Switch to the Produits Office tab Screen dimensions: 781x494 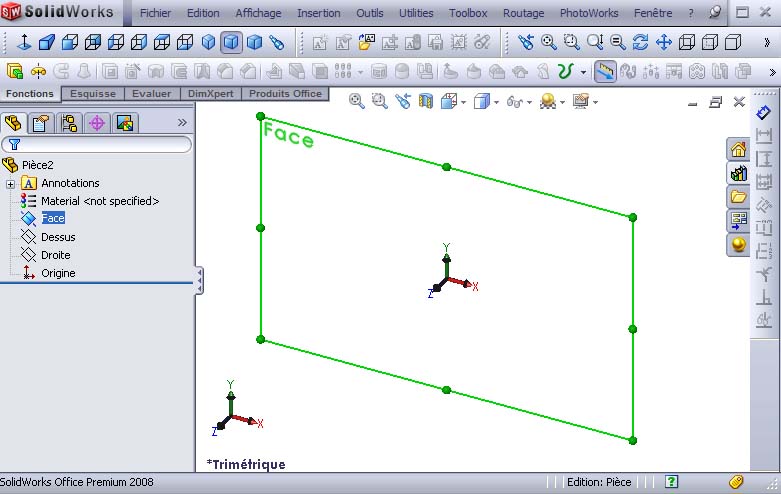pyautogui.click(x=285, y=94)
